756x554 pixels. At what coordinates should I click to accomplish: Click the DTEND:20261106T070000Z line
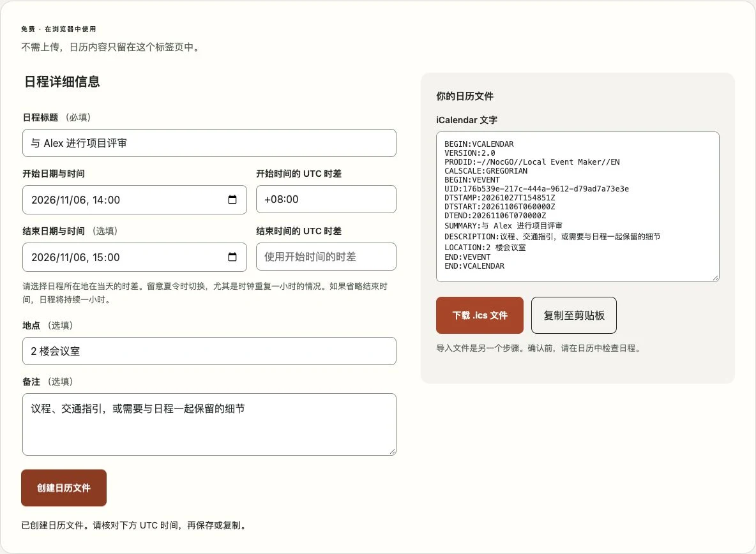point(495,216)
